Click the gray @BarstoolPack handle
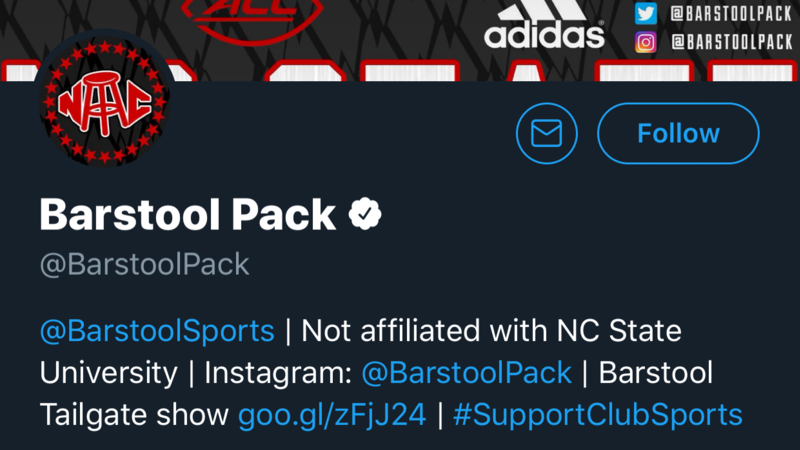The height and width of the screenshot is (450, 800). [144, 265]
